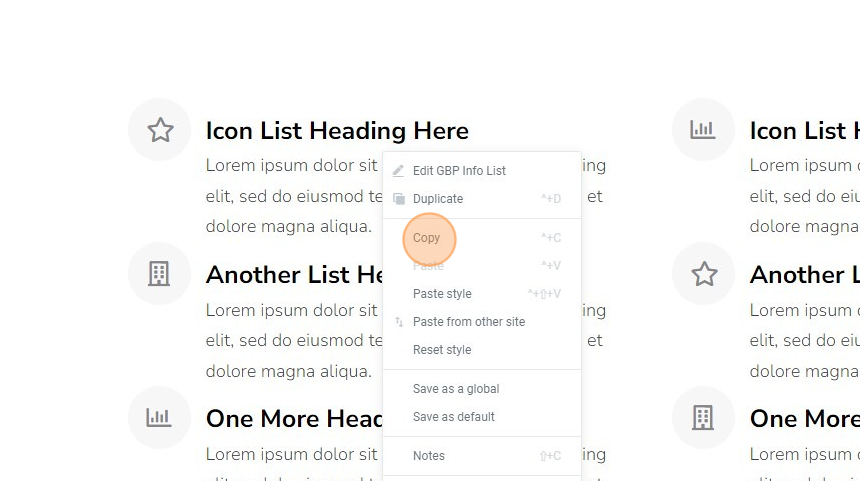This screenshot has height=481, width=860.
Task: Click the duplicate icon in context menu
Action: click(x=399, y=199)
